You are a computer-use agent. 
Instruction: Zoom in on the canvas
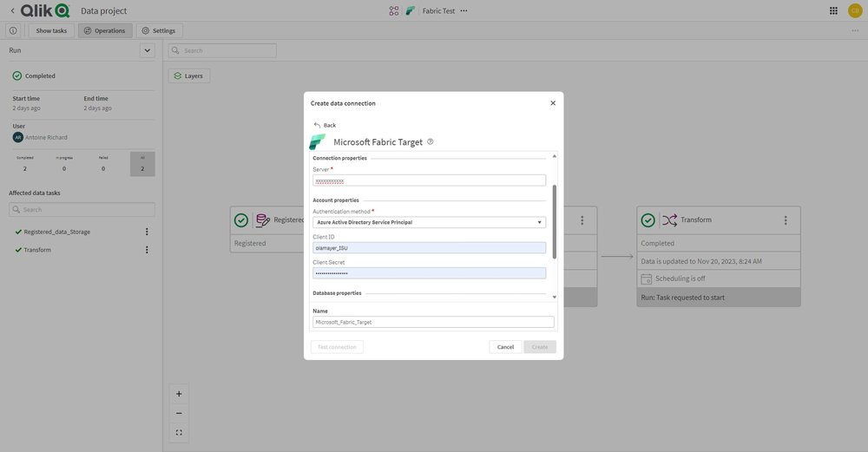179,394
